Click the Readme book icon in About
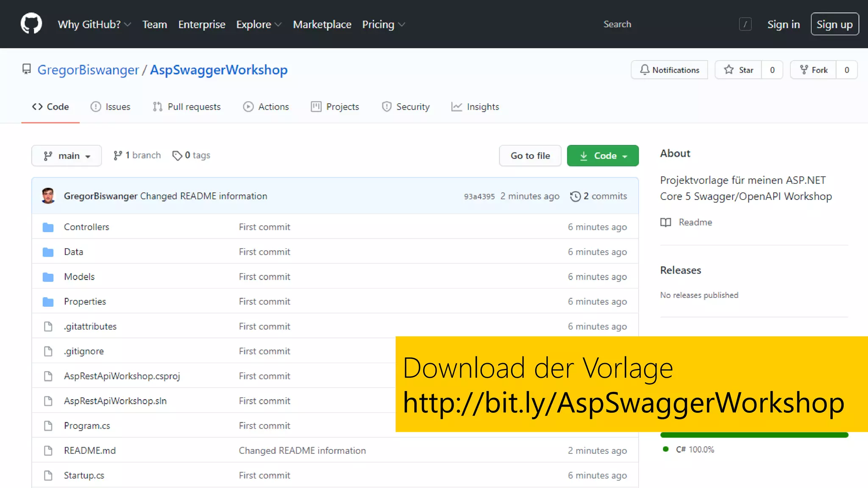Image resolution: width=868 pixels, height=488 pixels. (x=666, y=222)
